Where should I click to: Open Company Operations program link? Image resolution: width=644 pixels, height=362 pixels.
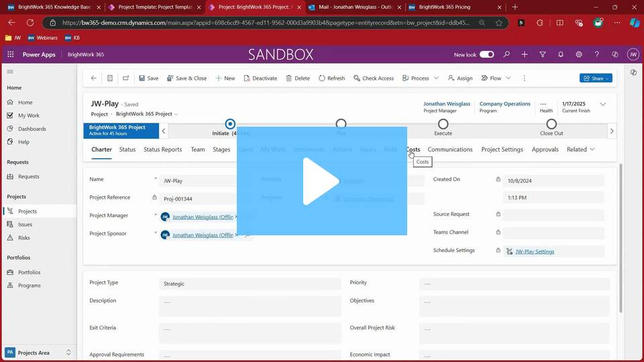pos(504,104)
